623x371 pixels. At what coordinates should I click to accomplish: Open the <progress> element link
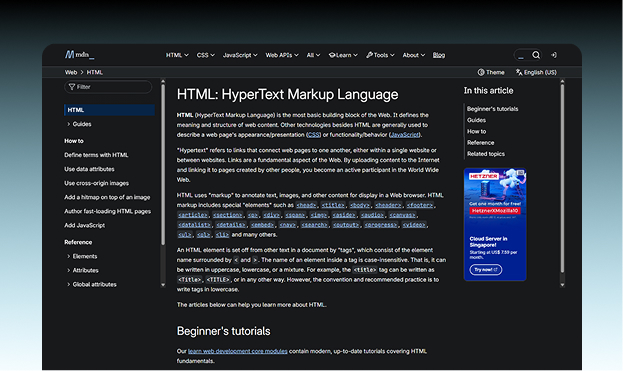pos(381,225)
